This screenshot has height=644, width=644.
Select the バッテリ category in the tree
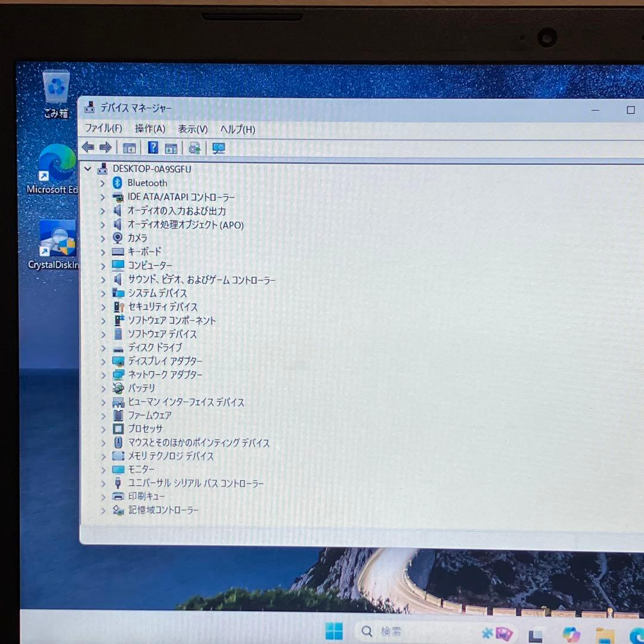[x=141, y=388]
